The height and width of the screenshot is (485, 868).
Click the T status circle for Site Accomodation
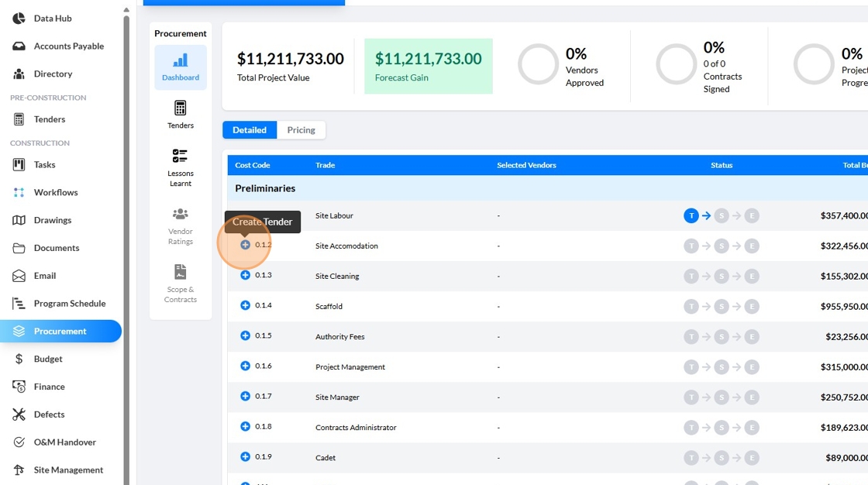tap(691, 246)
